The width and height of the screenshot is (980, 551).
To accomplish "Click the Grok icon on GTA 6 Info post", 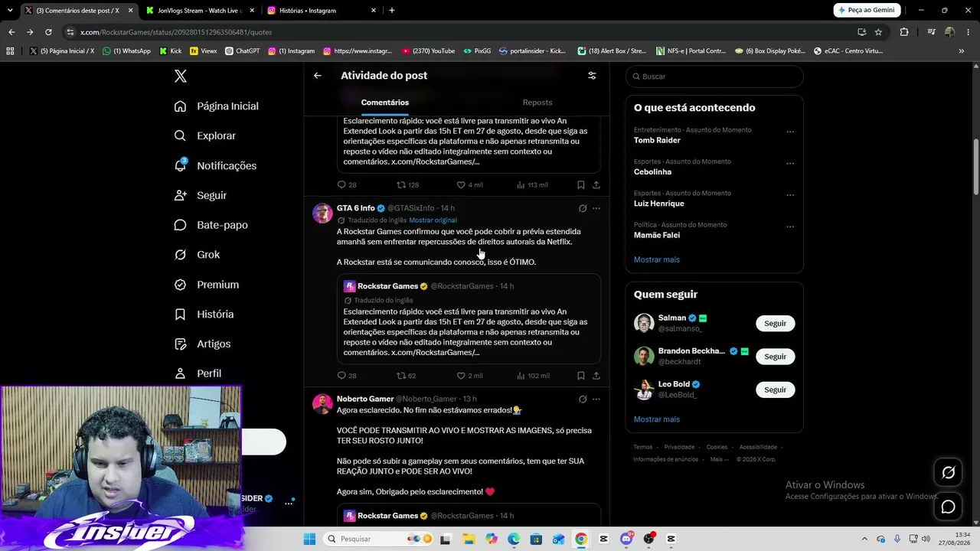I will point(583,208).
